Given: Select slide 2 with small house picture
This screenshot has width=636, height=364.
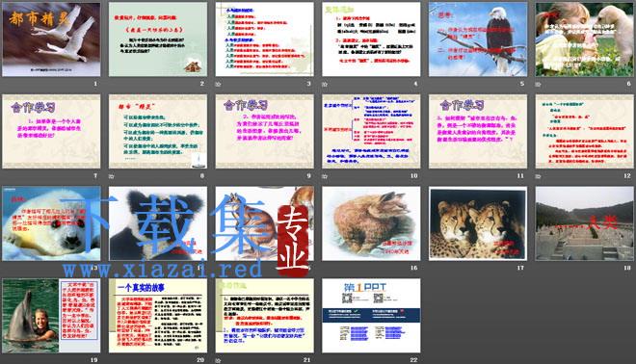Looking at the screenshot, I should coord(158,39).
